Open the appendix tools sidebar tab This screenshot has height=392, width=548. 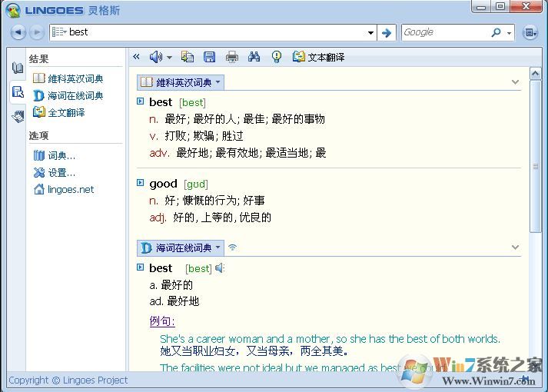point(18,116)
